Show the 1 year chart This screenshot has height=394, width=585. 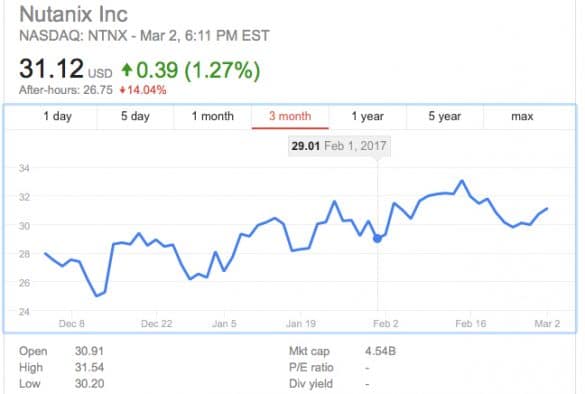click(x=367, y=116)
